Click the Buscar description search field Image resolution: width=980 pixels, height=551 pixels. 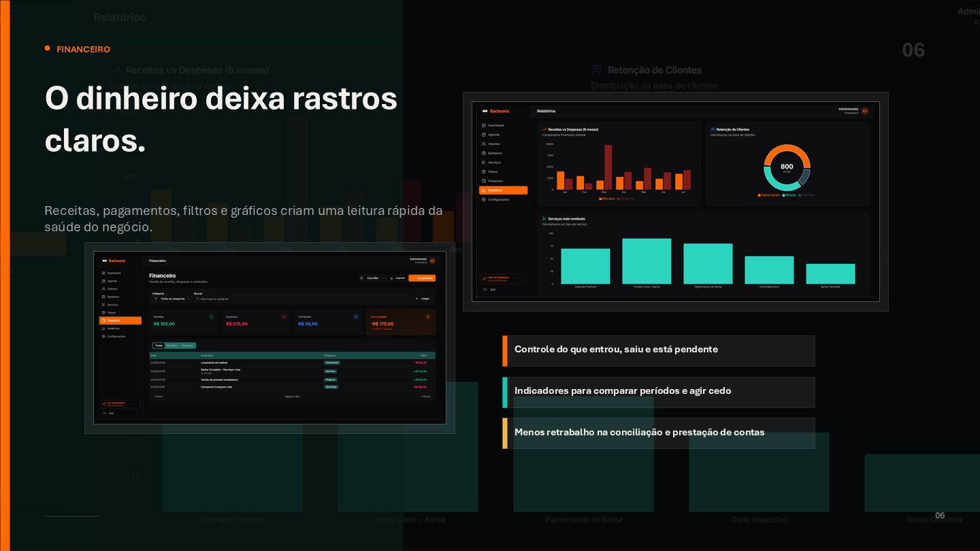[301, 299]
